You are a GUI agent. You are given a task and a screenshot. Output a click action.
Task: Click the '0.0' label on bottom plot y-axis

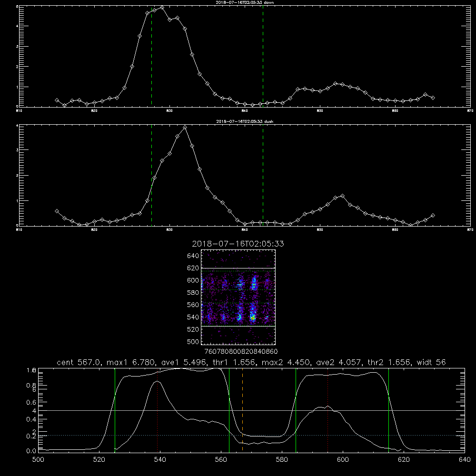pyautogui.click(x=31, y=451)
